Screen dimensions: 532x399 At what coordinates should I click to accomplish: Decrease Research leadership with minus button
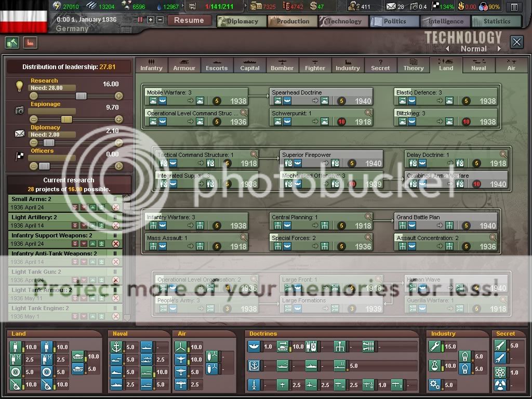(34, 96)
